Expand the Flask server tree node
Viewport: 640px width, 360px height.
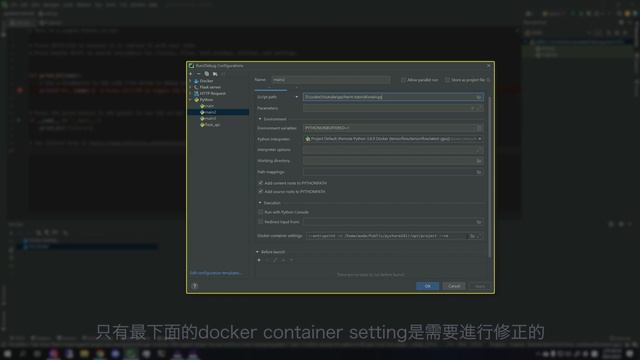[x=190, y=87]
